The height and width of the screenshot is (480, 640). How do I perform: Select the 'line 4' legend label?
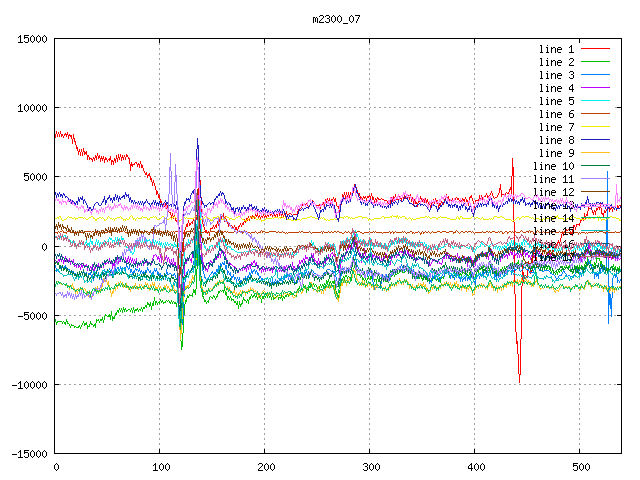(x=556, y=88)
